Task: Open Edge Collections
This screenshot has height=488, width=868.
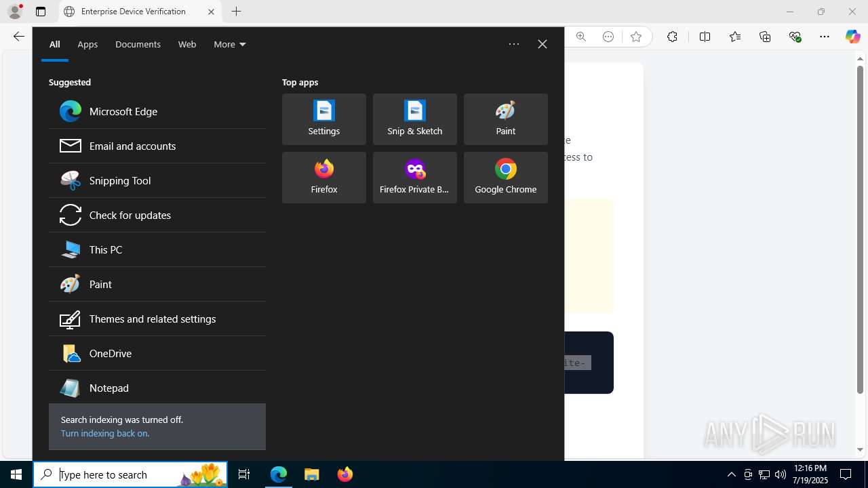Action: click(765, 37)
